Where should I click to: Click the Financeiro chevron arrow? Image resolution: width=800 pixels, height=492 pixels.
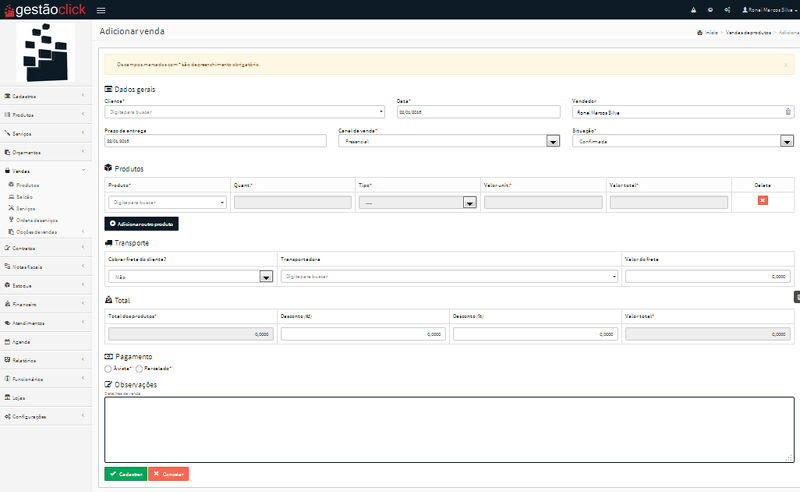(83, 304)
